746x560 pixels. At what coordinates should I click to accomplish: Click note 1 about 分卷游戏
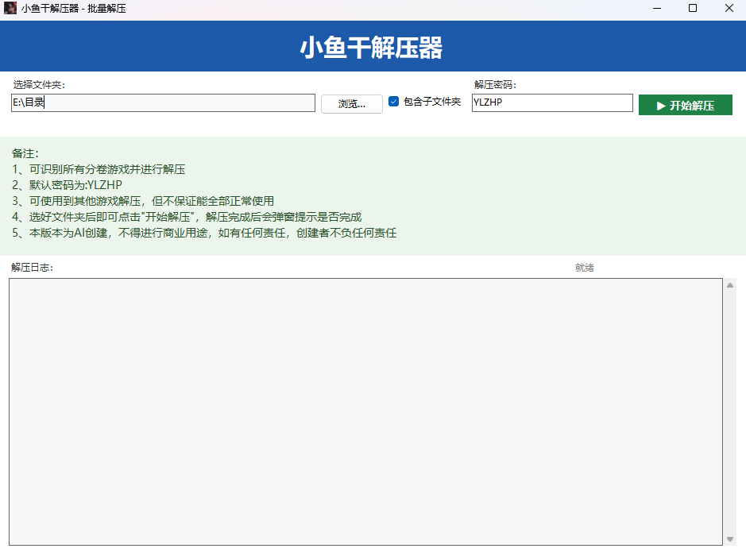coord(99,169)
